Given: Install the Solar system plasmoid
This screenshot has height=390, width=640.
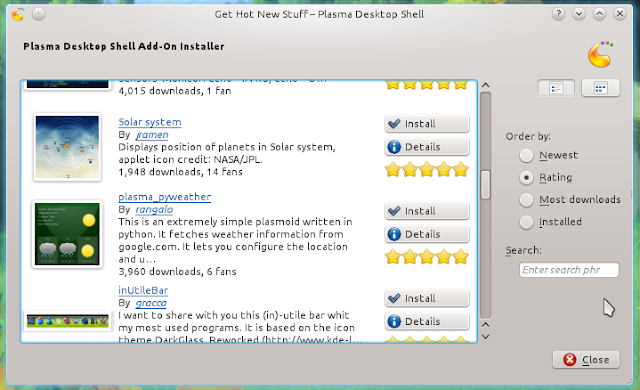Looking at the screenshot, I should pos(427,124).
